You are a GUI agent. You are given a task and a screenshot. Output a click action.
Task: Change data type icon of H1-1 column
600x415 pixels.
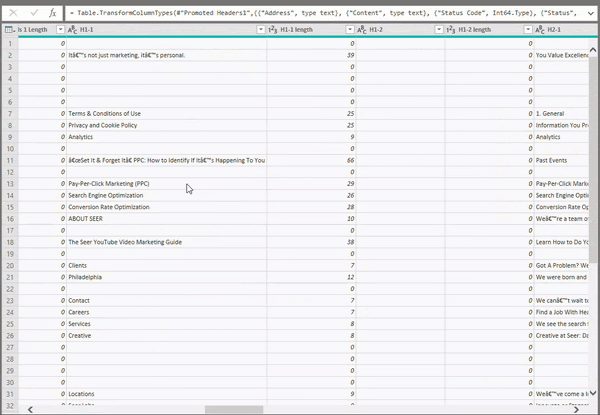pos(72,31)
